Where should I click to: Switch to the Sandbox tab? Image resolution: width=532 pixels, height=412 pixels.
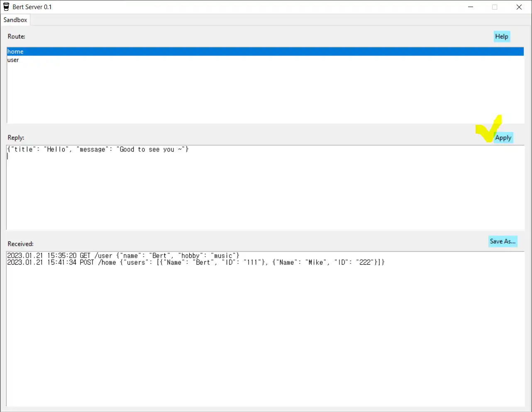pos(15,20)
